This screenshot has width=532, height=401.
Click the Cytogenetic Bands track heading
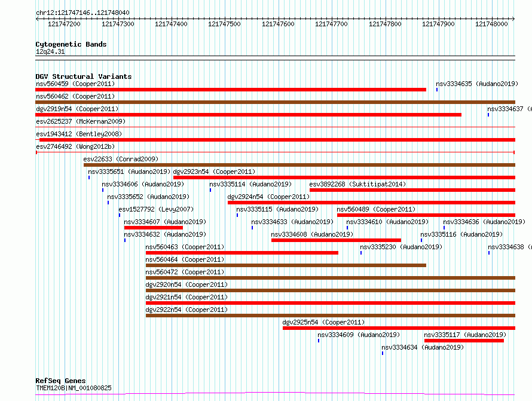[71, 44]
